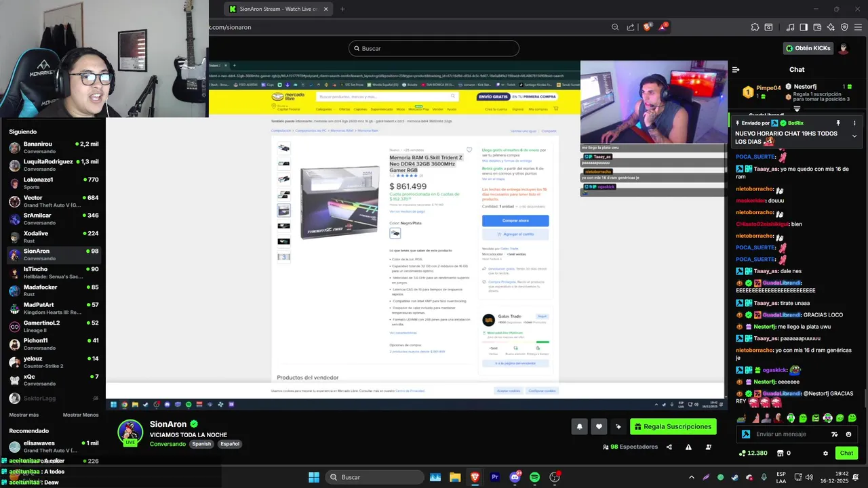The width and height of the screenshot is (868, 488).
Task: Click the share page icon in address bar
Action: [631, 27]
